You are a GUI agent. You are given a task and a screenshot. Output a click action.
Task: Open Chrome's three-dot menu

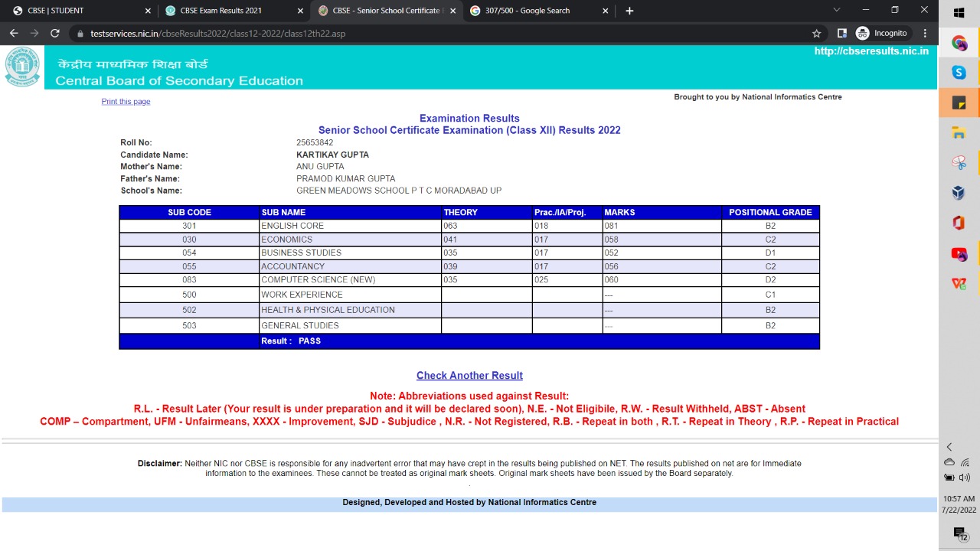925,34
